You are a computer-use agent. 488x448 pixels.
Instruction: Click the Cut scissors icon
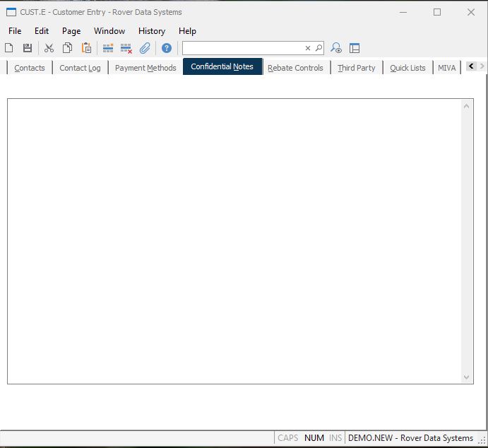pyautogui.click(x=49, y=48)
